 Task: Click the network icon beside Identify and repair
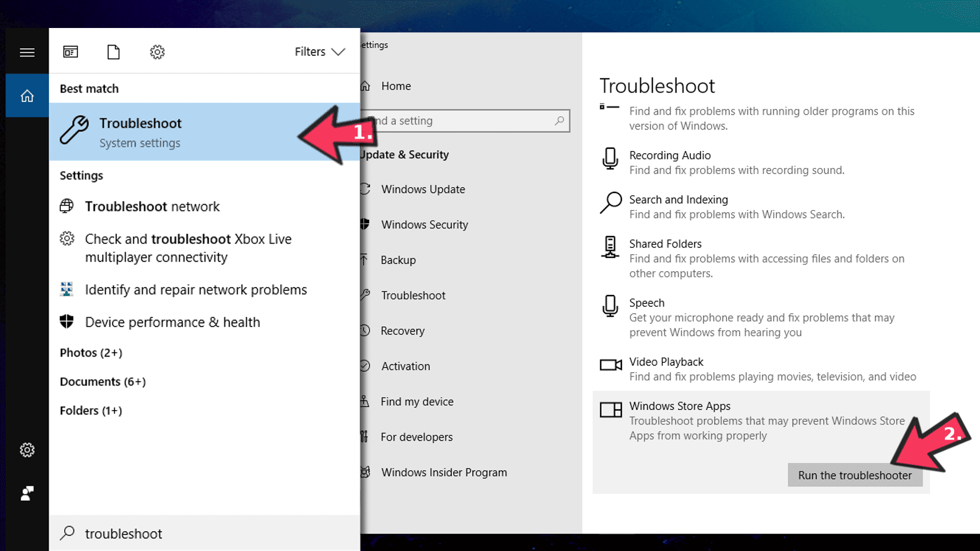coord(66,289)
